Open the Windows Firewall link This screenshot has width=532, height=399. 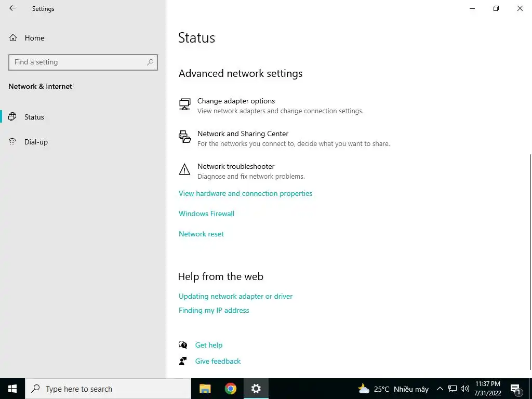(x=206, y=214)
